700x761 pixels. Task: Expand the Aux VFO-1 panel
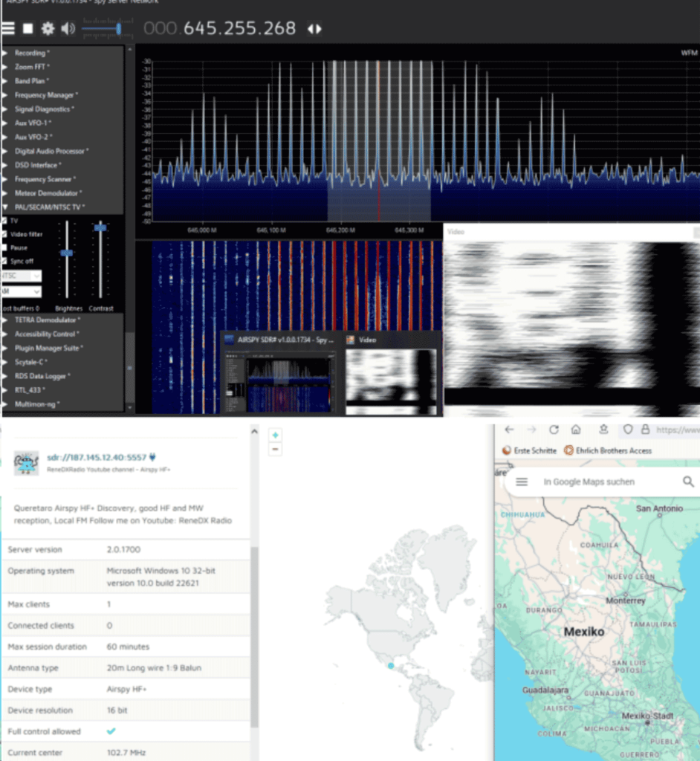(32, 123)
